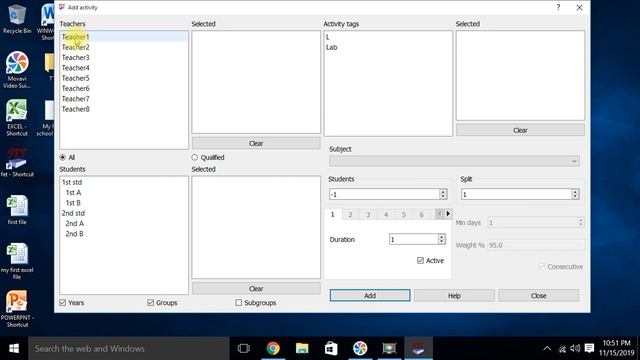
Task: Switch to the FET taskbar icon
Action: pyautogui.click(x=418, y=349)
